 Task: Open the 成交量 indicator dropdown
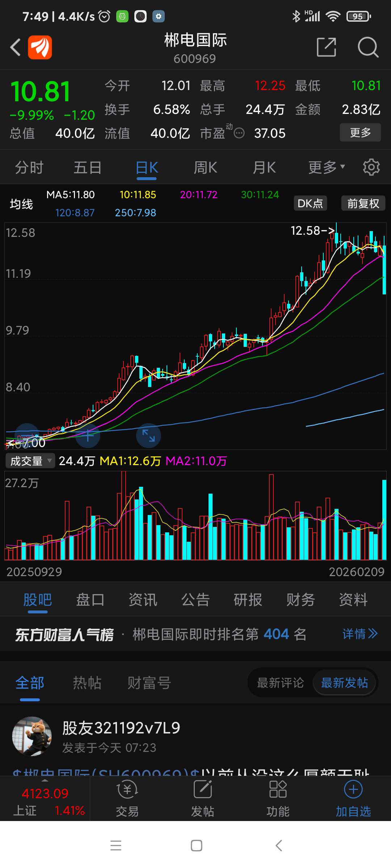tap(30, 461)
